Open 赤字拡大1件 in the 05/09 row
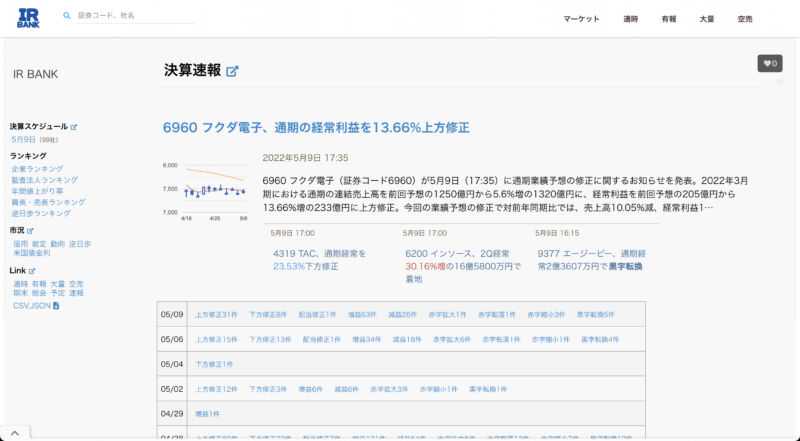This screenshot has height=441, width=800. [x=447, y=314]
